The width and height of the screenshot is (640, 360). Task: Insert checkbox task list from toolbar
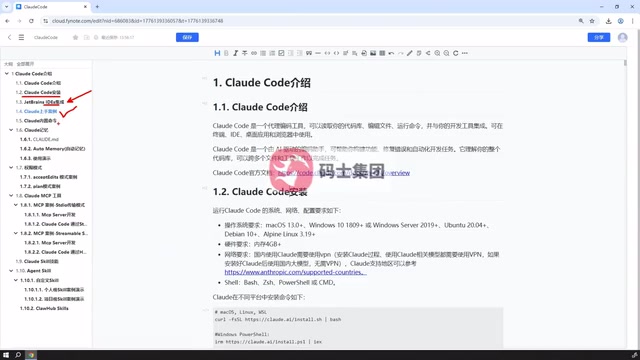click(x=281, y=53)
